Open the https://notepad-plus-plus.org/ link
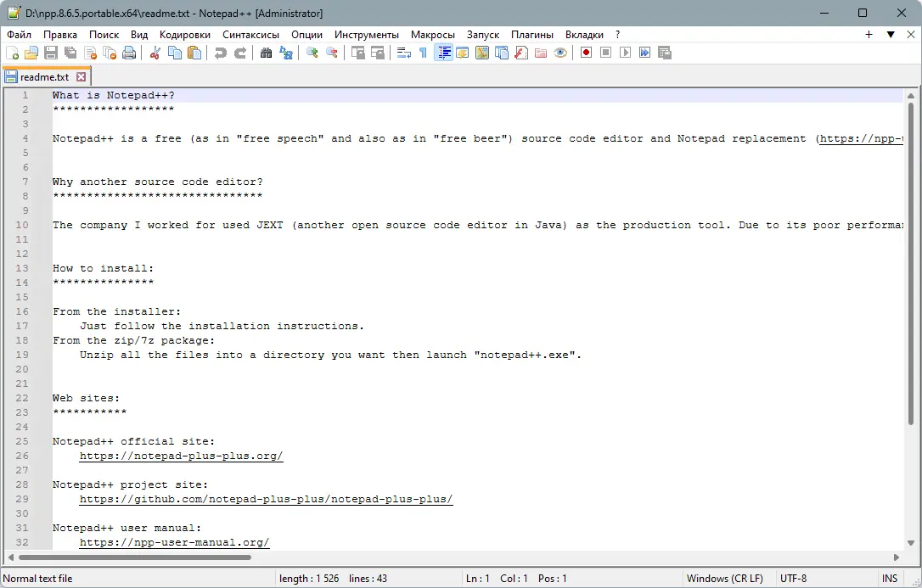 pyautogui.click(x=181, y=456)
